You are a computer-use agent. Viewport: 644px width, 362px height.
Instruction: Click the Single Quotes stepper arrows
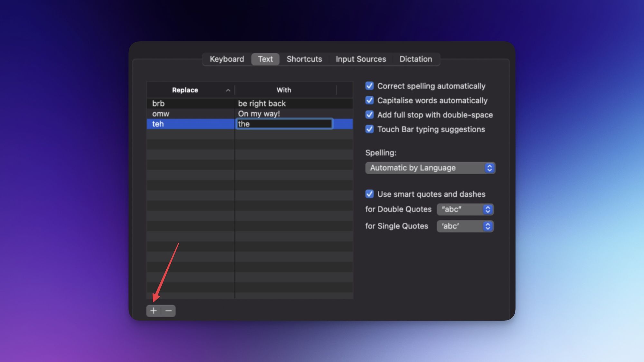[488, 226]
